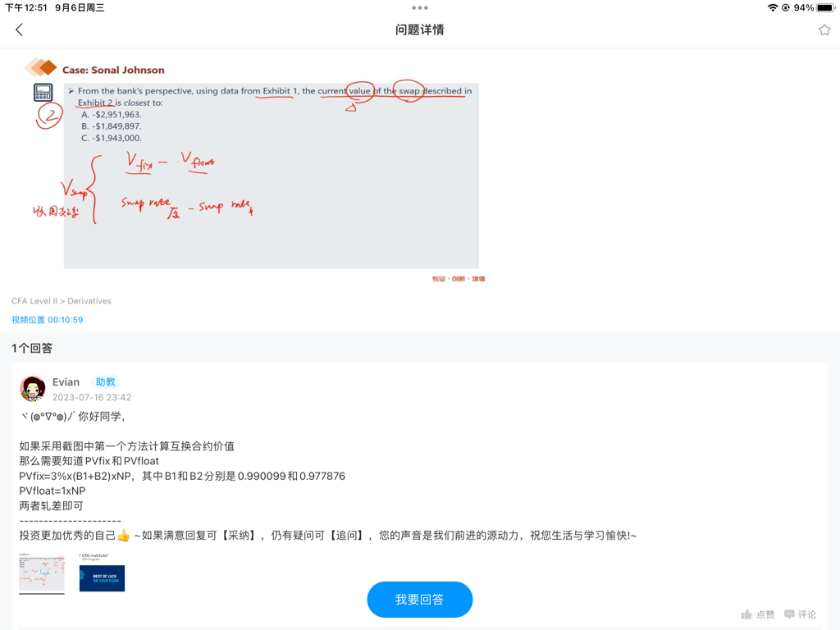840x630 pixels.
Task: Open Evian's profile avatar
Action: tap(33, 388)
